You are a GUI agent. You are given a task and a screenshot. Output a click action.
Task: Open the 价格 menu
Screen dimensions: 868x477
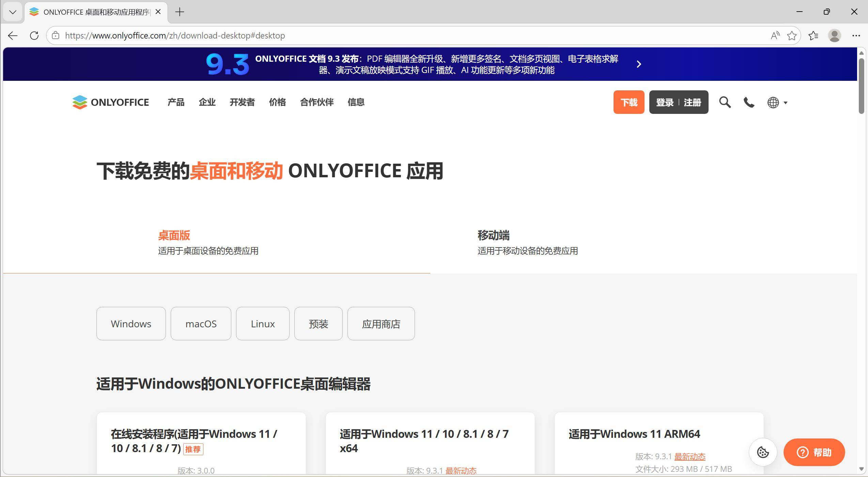click(277, 102)
